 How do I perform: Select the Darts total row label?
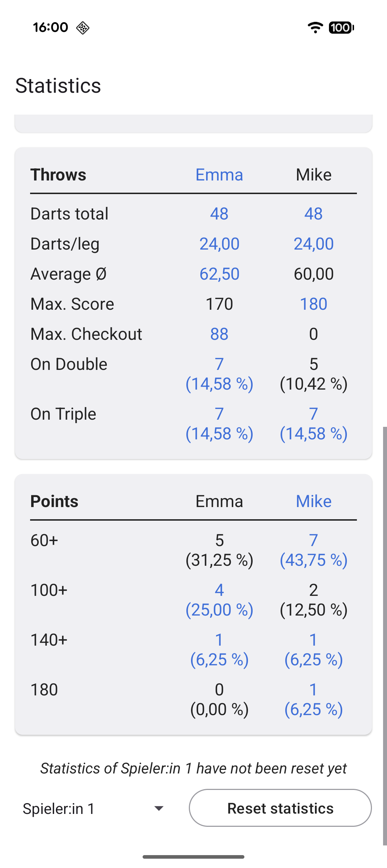tap(70, 214)
